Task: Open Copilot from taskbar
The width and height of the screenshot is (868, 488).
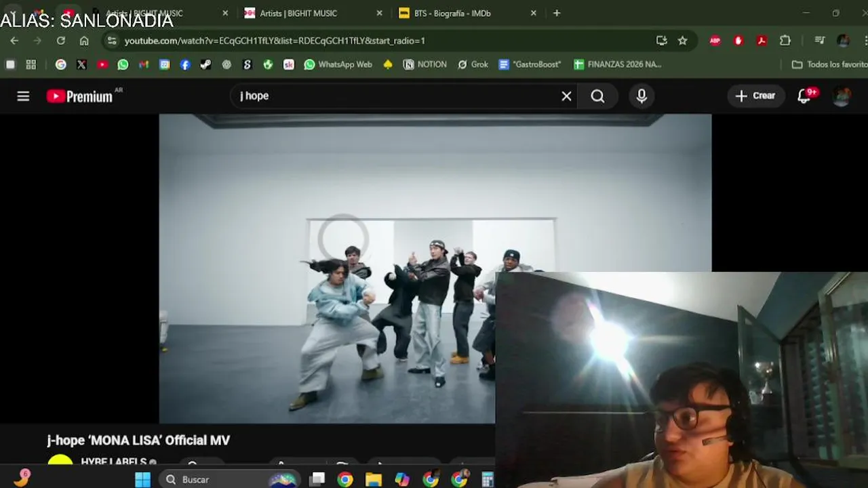Action: click(x=402, y=480)
